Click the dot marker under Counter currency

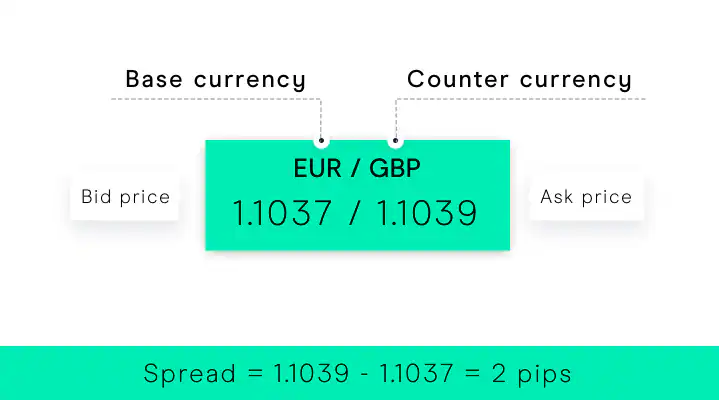coord(395,141)
